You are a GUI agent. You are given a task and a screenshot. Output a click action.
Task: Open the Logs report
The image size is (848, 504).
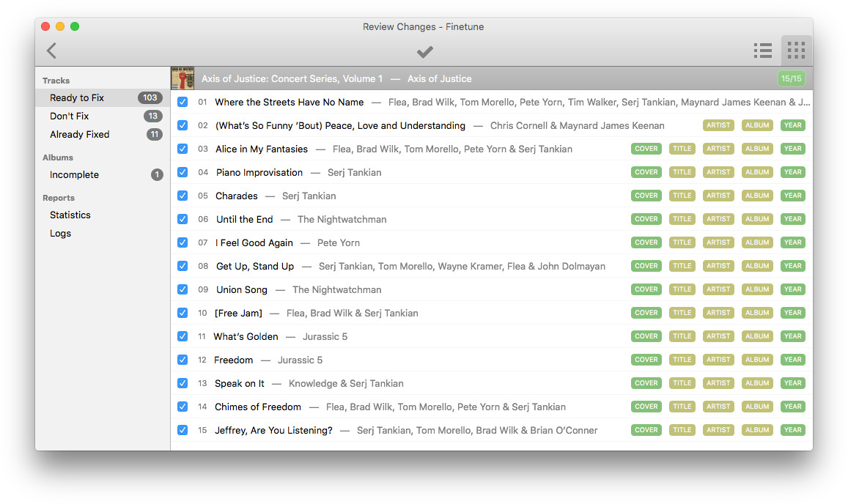point(61,233)
